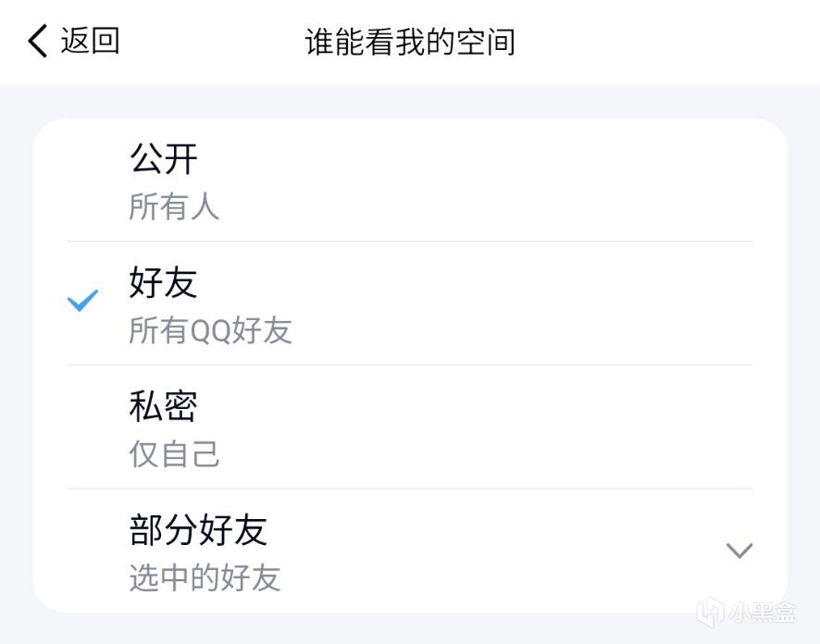820x644 pixels.
Task: Tap the back arrow chevron icon
Action: (x=37, y=42)
